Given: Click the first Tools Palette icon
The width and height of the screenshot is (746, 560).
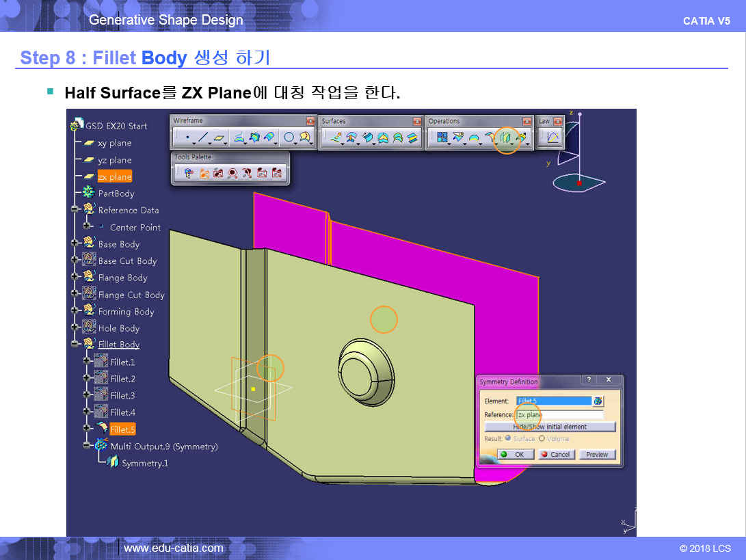Looking at the screenshot, I should click(x=189, y=174).
